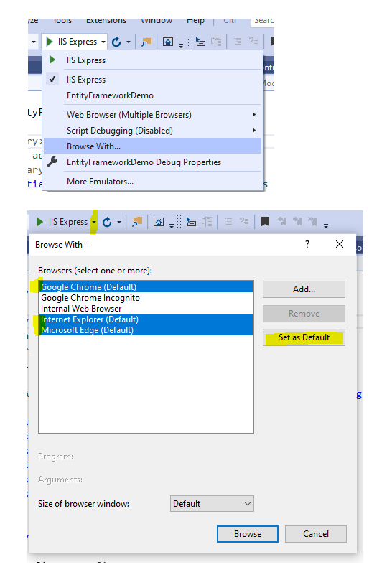Click the Cancel button
Image resolution: width=392 pixels, height=580 pixels.
[x=316, y=534]
